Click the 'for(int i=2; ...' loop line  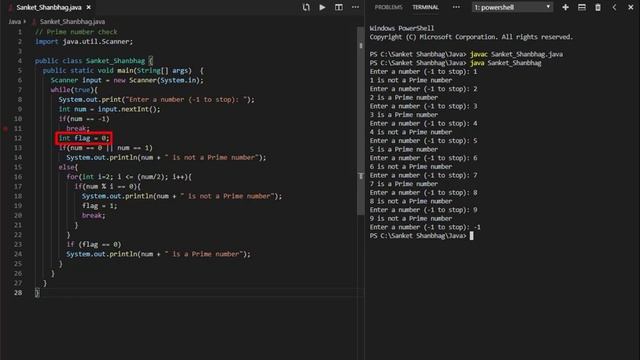129,177
